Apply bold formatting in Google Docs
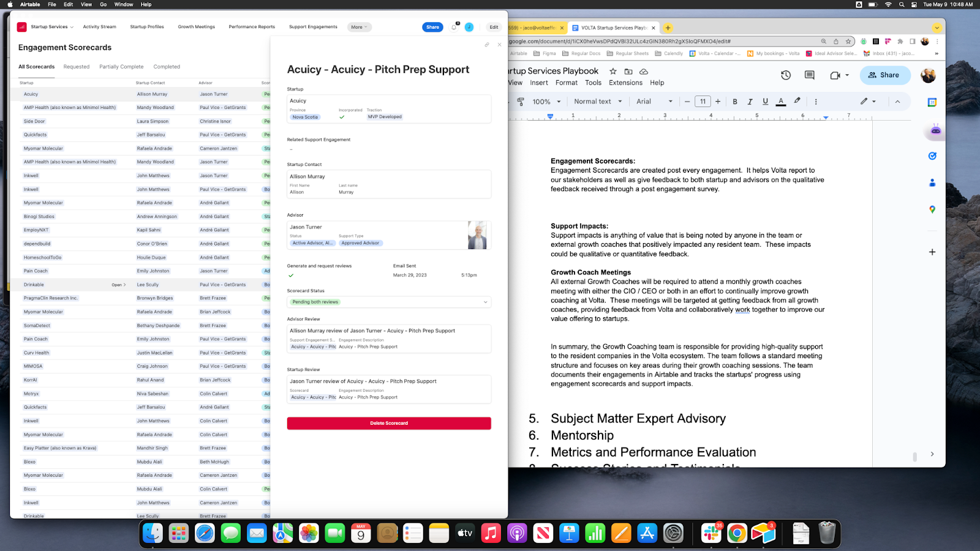Screen dimensions: 980x551 click(x=735, y=102)
